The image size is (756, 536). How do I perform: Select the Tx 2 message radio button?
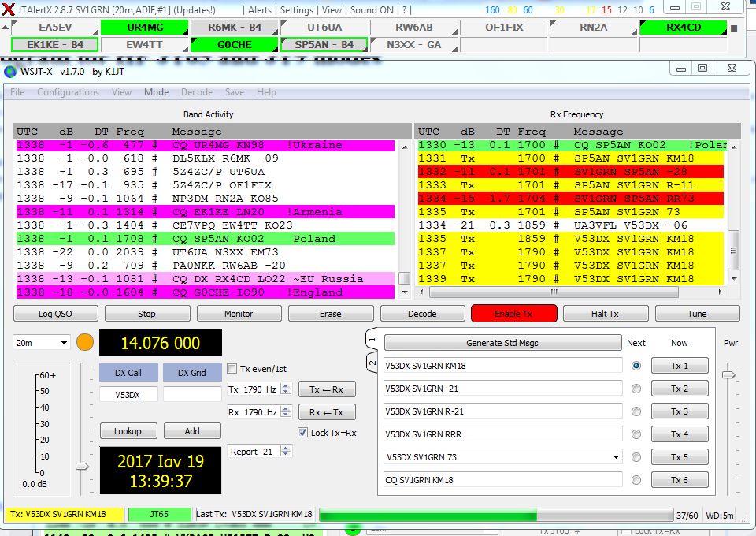tap(636, 388)
